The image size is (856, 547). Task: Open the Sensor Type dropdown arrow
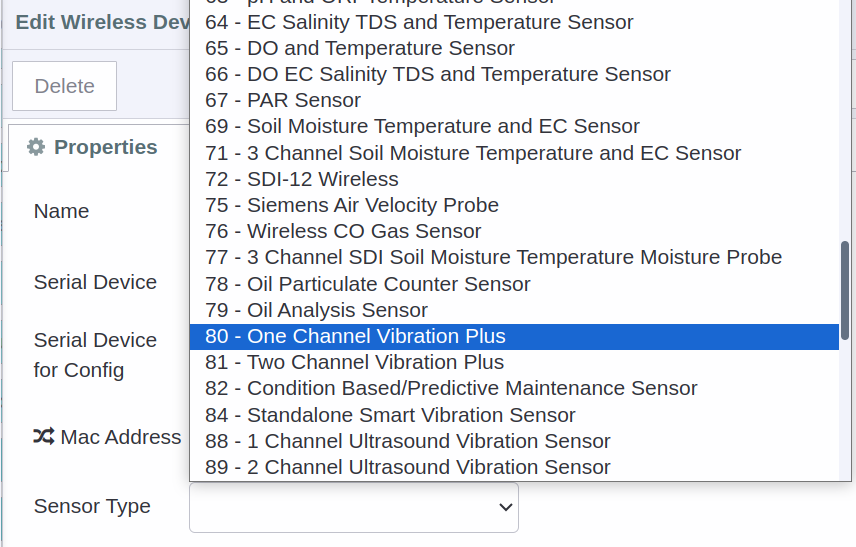(506, 507)
